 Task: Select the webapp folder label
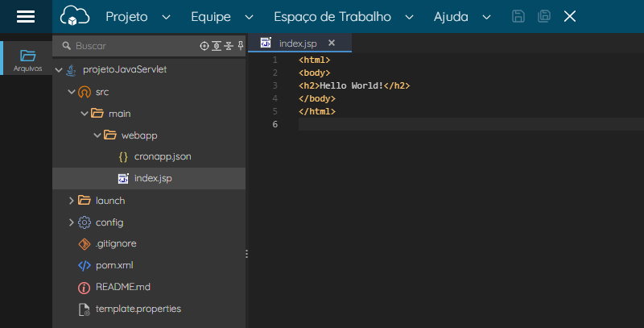coord(139,135)
